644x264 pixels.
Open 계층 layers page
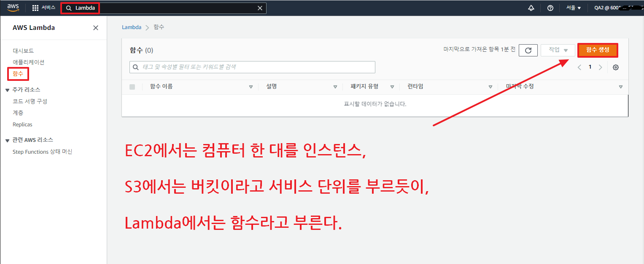click(x=18, y=113)
